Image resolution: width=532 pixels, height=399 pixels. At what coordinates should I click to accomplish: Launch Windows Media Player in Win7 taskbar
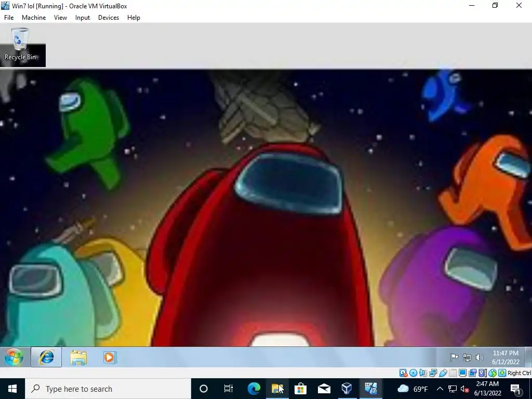(x=110, y=357)
